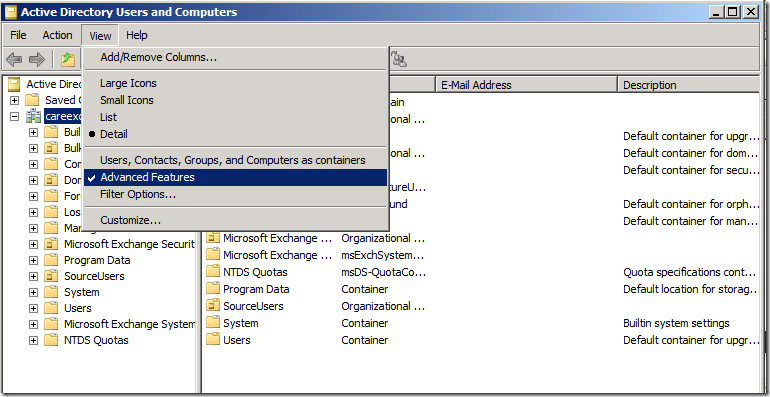Viewport: 770px width, 397px height.
Task: Click the Users folder icon in tree
Action: [51, 308]
